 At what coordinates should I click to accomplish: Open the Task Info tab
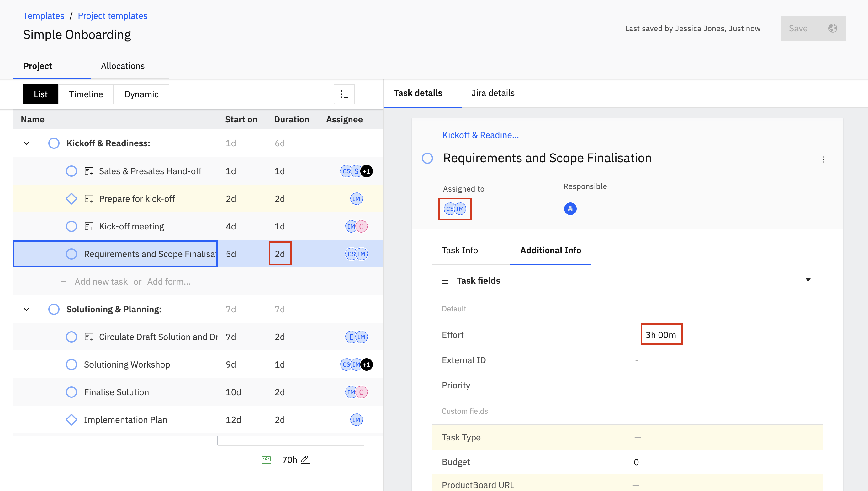460,250
